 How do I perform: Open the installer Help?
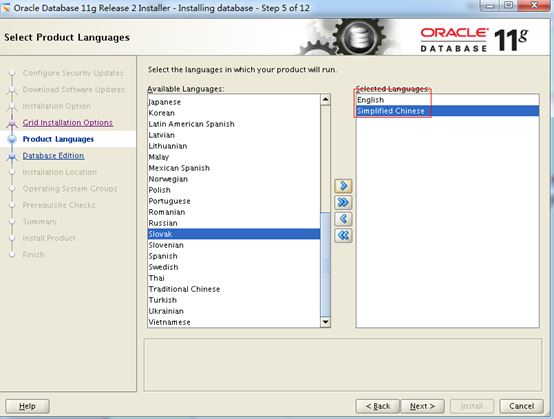click(x=27, y=406)
